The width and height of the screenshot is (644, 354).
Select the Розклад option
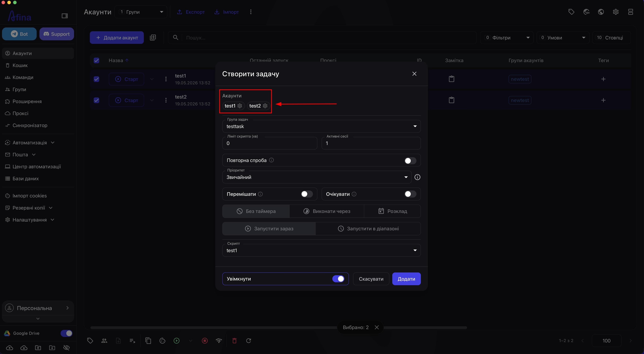pyautogui.click(x=392, y=211)
